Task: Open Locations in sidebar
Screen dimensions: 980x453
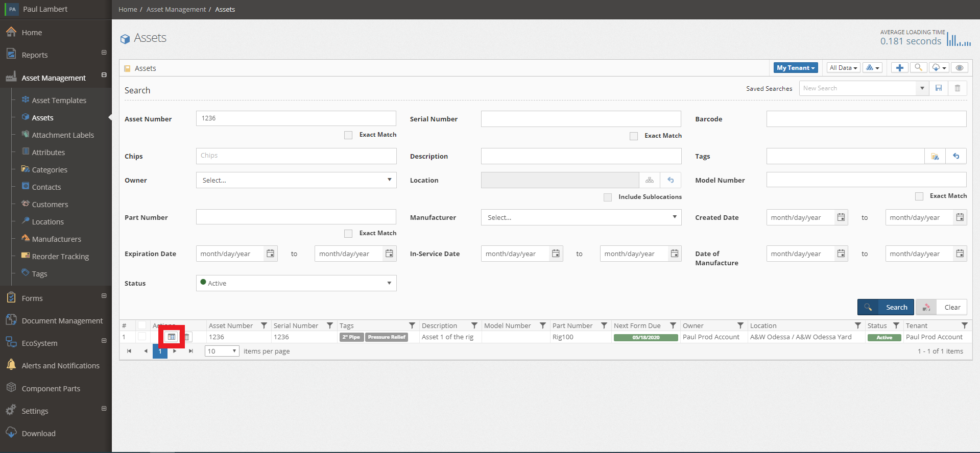Action: (x=47, y=222)
